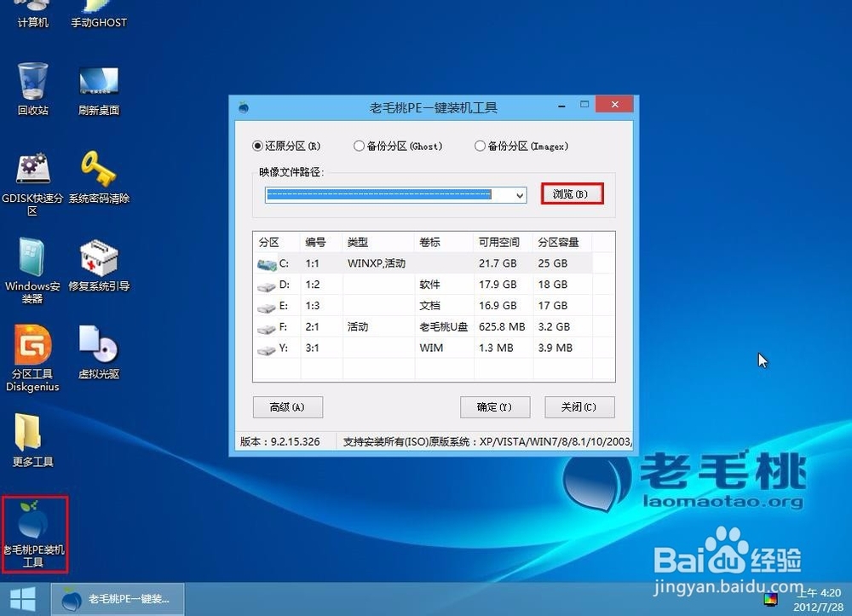Sort by 分区 column header
This screenshot has width=852, height=616.
tap(277, 242)
